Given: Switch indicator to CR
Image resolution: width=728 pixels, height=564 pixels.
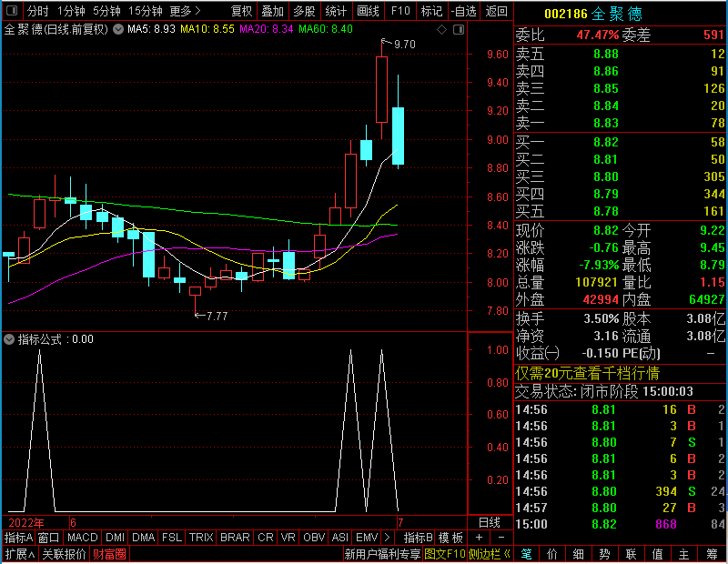Looking at the screenshot, I should [266, 538].
